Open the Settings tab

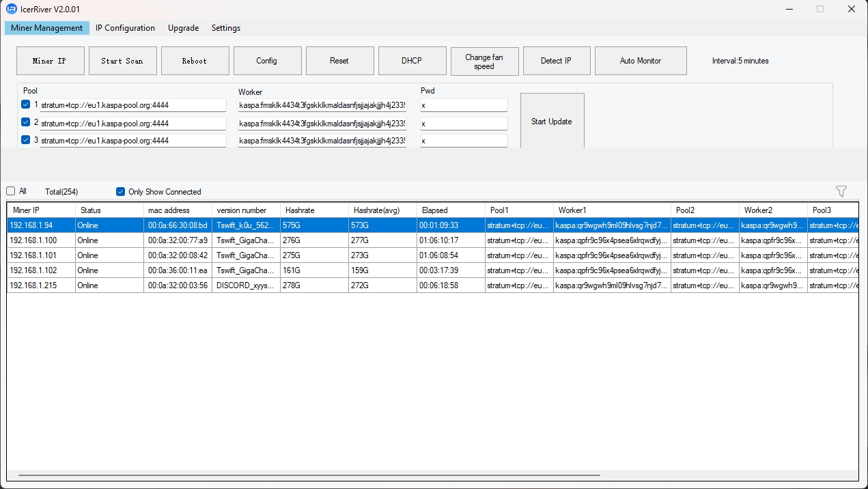click(225, 28)
